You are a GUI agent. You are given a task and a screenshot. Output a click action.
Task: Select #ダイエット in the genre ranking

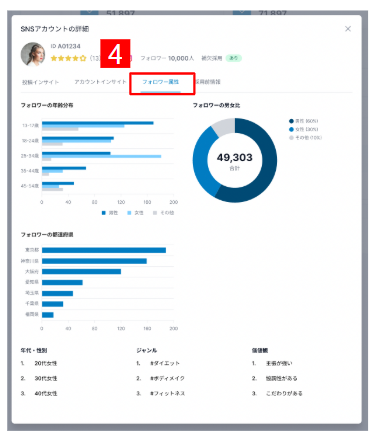pos(165,363)
